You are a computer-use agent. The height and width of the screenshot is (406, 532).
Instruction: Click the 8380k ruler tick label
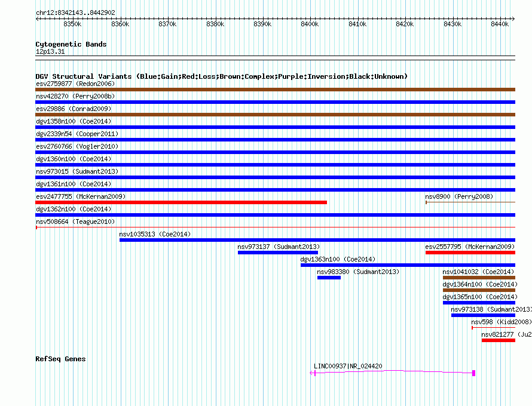click(215, 24)
